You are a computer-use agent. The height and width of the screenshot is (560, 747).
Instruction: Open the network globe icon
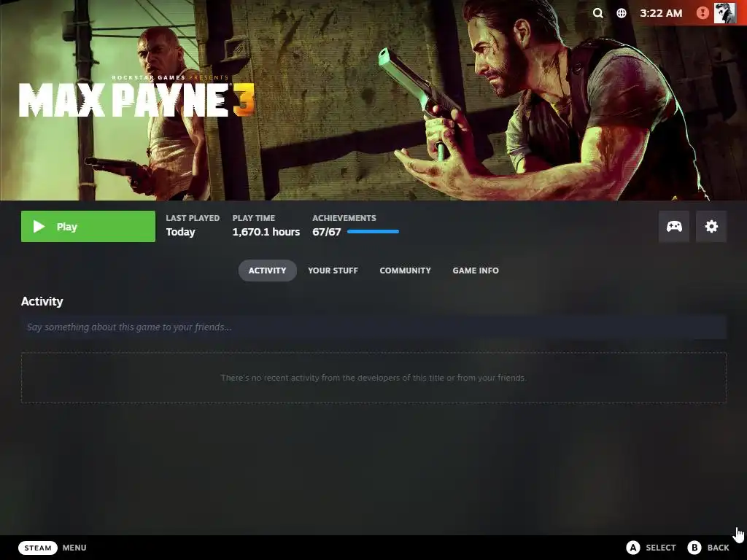622,13
